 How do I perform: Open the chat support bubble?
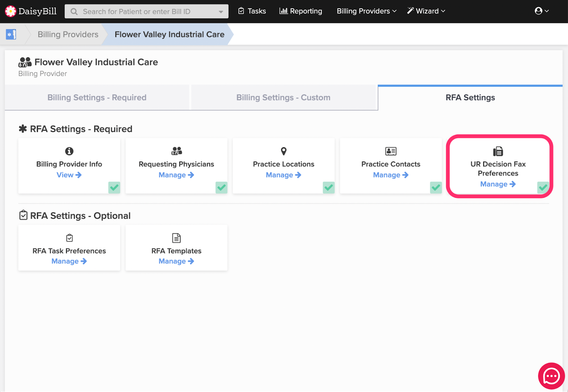[551, 376]
